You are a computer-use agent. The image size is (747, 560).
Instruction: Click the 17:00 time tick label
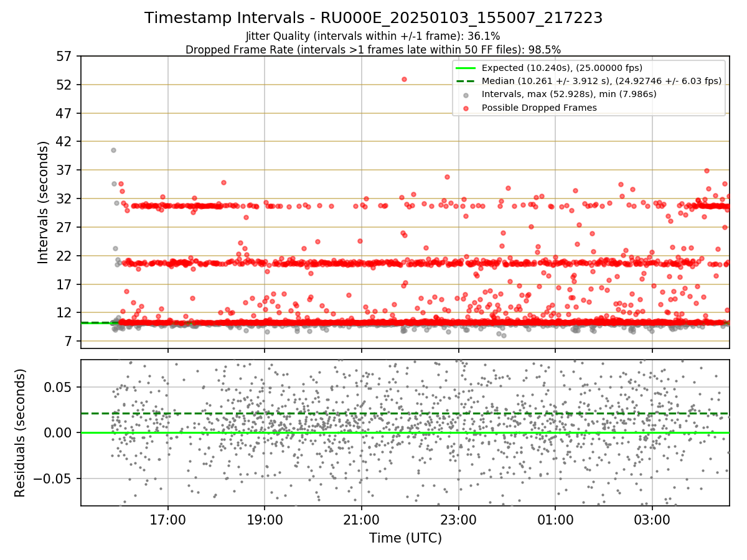pos(168,520)
